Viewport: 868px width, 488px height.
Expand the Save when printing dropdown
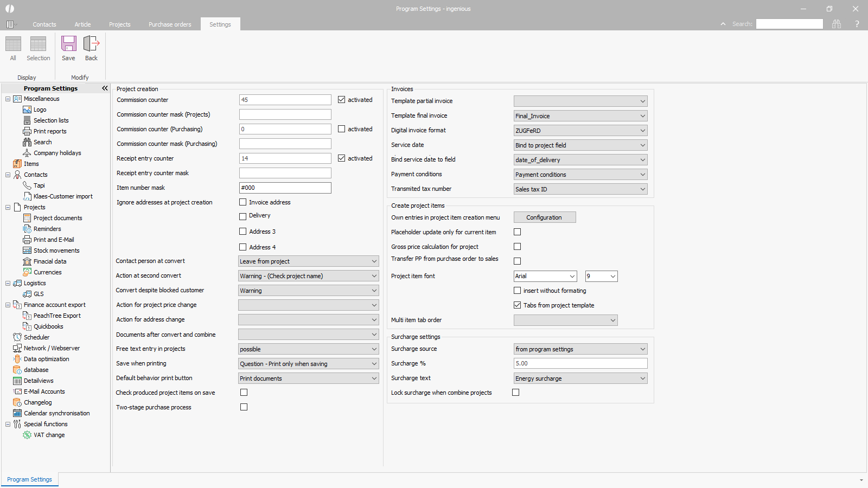click(x=308, y=364)
